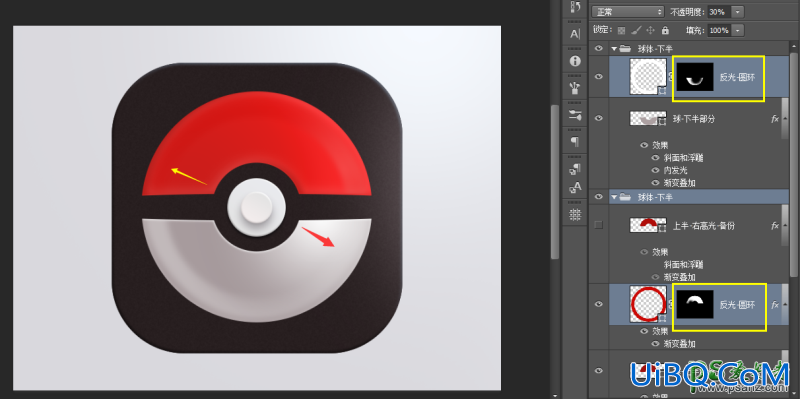
Task: Hide the unhighlighted 球体-下半 group
Action: coord(599,49)
